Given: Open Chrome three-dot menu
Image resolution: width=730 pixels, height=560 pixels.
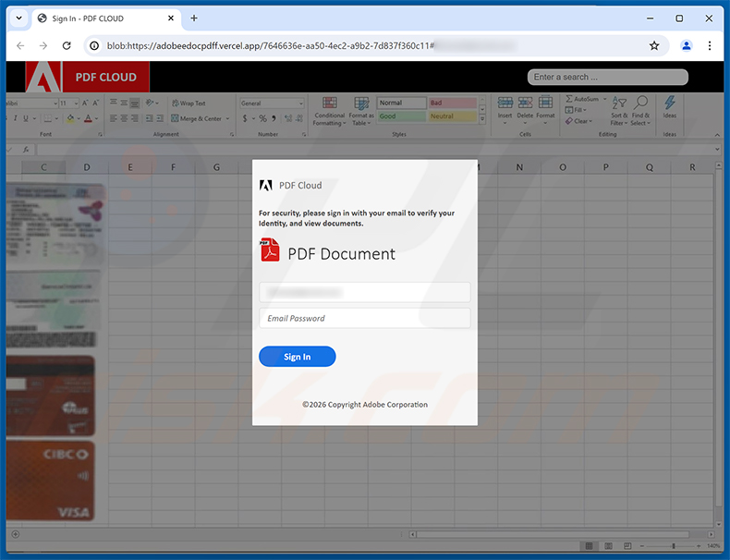Looking at the screenshot, I should tap(710, 45).
